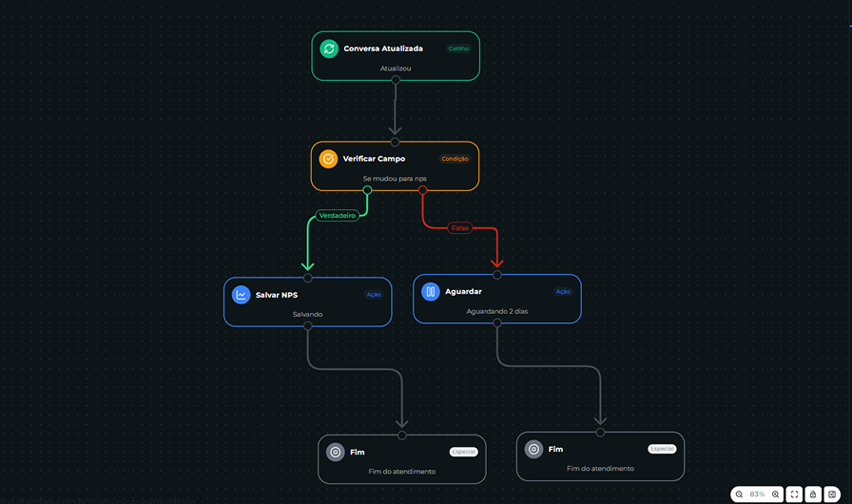This screenshot has width=852, height=504.
Task: Click the input handle atop Aguardar
Action: point(496,275)
